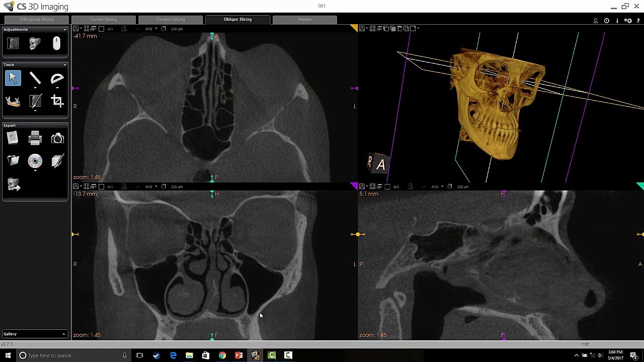
Task: Click fullscreen square icon in axial view toolbar
Action: pyautogui.click(x=101, y=29)
